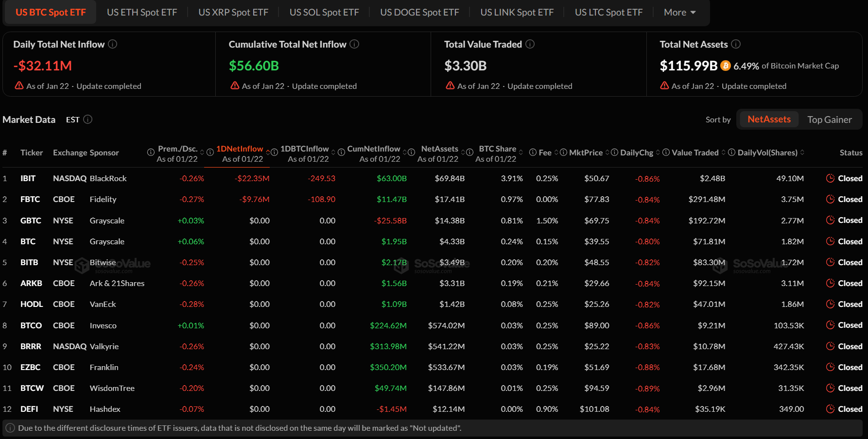Open the More dropdown menu
The image size is (868, 439).
coord(679,13)
